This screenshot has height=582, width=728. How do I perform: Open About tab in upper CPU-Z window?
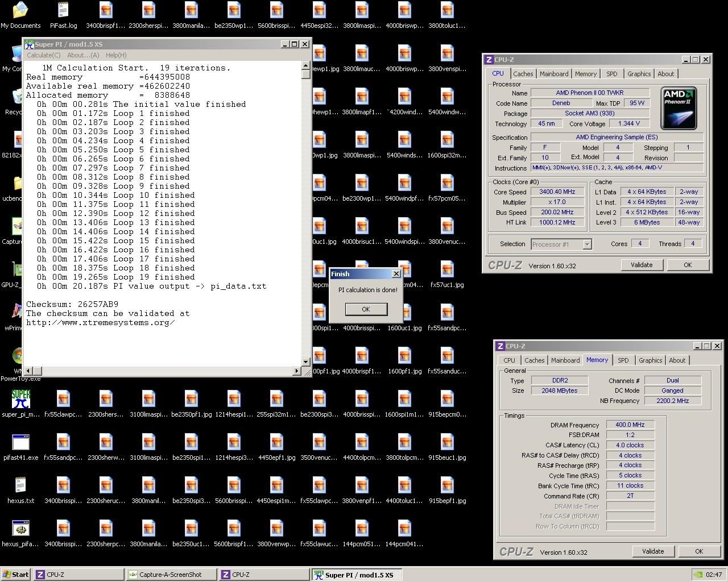click(665, 74)
